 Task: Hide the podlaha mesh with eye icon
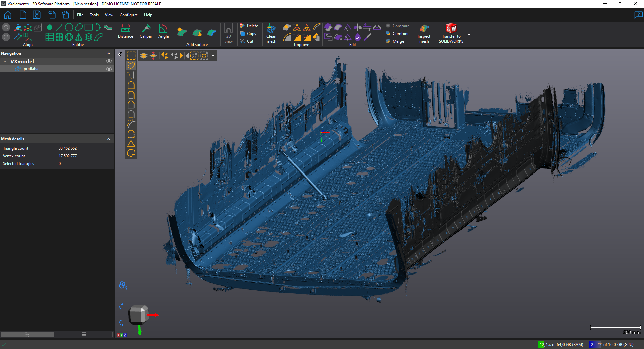[x=109, y=69]
